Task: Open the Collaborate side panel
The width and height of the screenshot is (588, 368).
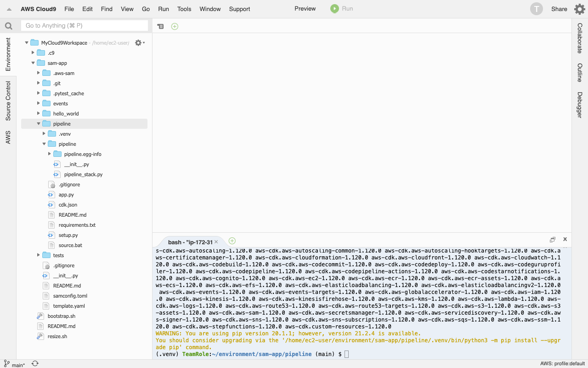Action: point(580,38)
